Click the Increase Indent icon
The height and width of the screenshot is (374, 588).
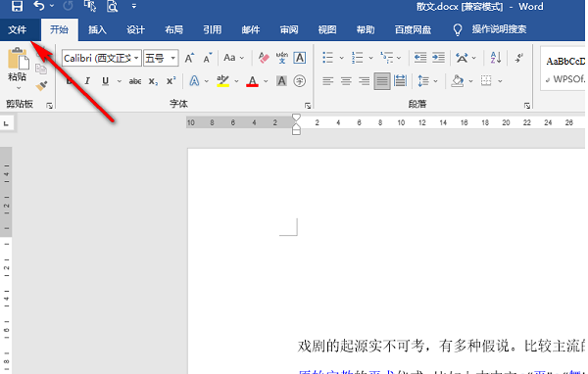click(x=438, y=58)
